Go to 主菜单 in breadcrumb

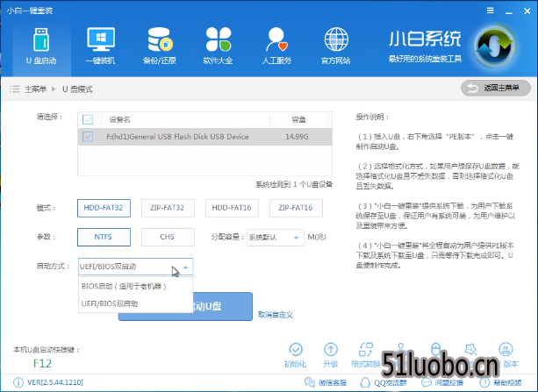tap(35, 89)
